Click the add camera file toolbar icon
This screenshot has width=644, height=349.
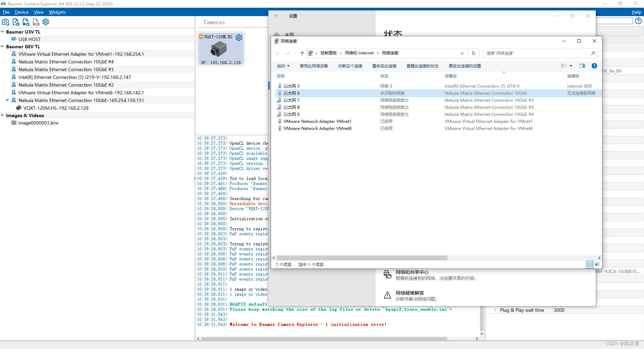(x=26, y=22)
